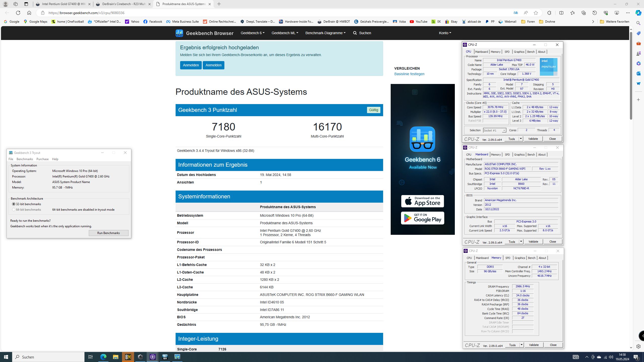Viewport: 644px width, 362px height.
Task: Click the Run Benchmarks button
Action: pos(108,233)
